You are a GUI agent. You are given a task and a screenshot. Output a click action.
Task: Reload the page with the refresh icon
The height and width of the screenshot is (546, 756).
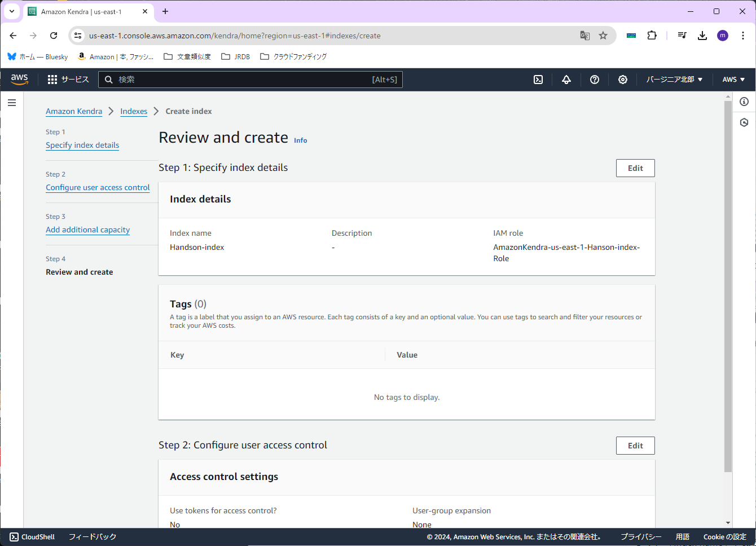click(x=54, y=36)
